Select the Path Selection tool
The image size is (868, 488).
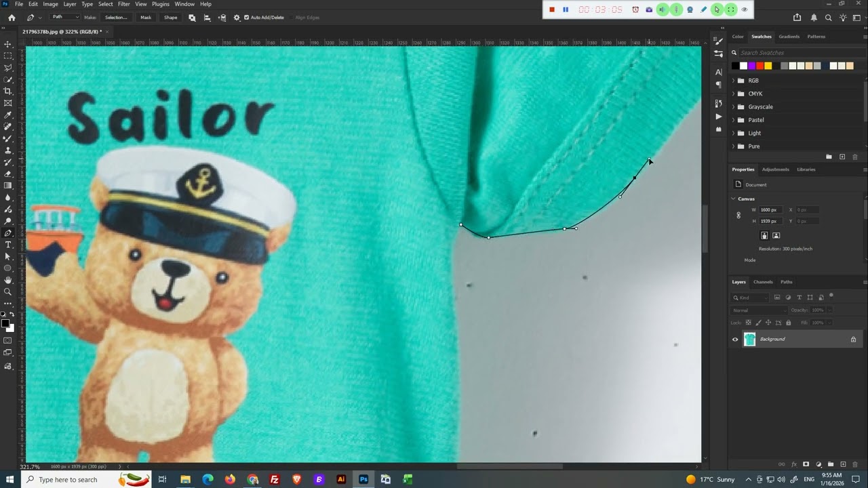[x=8, y=256]
